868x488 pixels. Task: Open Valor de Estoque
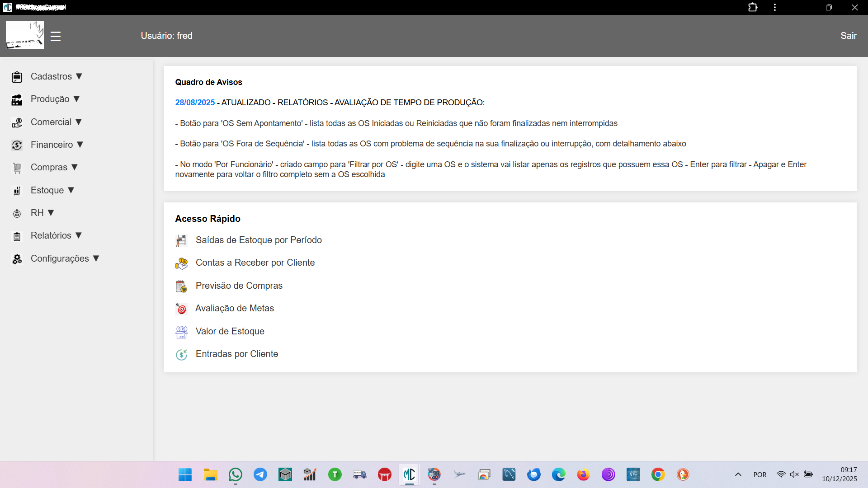click(230, 331)
